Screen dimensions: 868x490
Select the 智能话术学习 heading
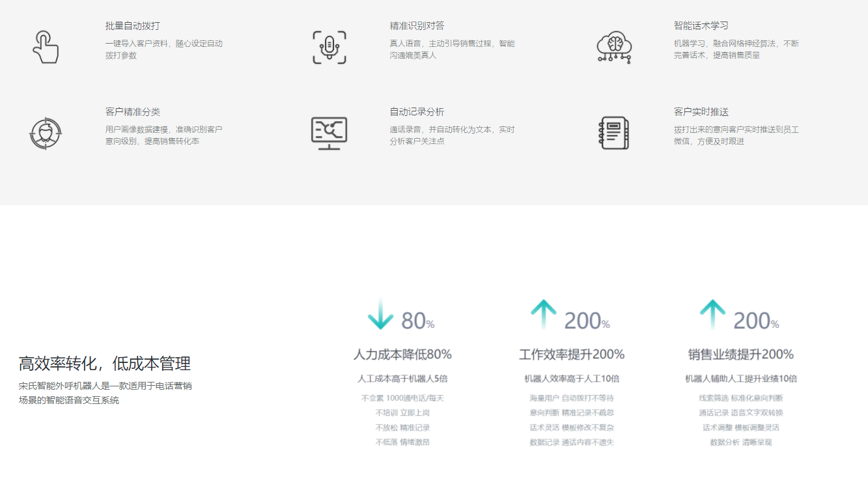click(701, 26)
